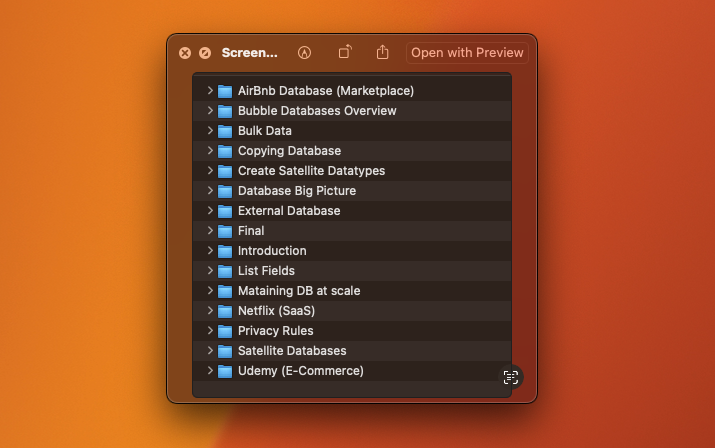
Task: Select the 'Introduction' folder name
Action: coord(272,251)
